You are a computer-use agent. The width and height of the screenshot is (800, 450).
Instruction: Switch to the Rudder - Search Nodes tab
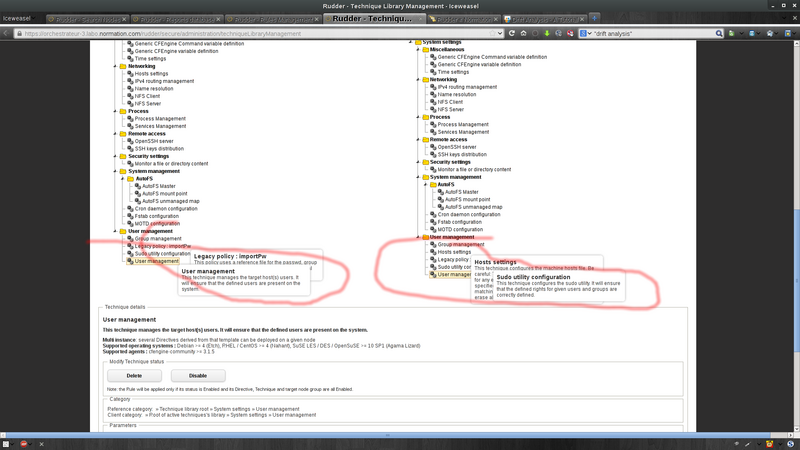[x=87, y=19]
